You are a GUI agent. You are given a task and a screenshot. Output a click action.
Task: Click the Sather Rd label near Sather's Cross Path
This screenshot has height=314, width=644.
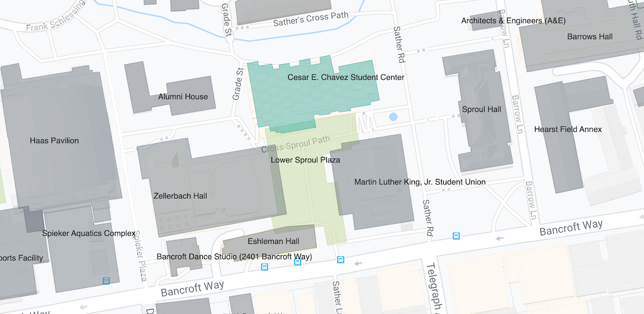(399, 44)
